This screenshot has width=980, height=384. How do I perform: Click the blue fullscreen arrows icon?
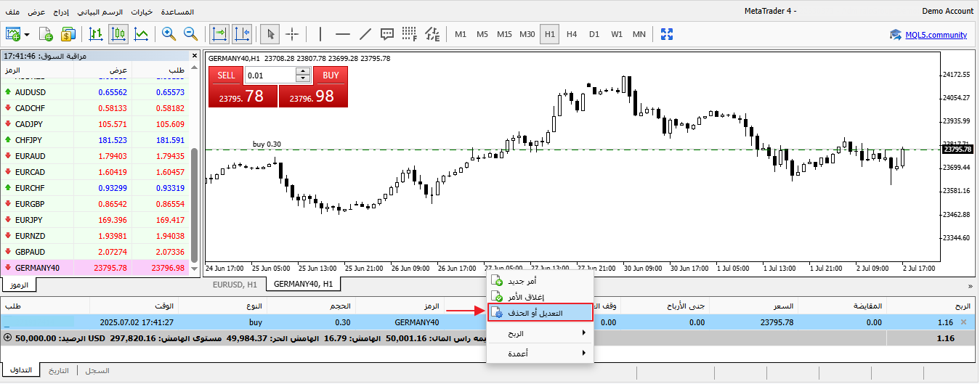[x=668, y=33]
